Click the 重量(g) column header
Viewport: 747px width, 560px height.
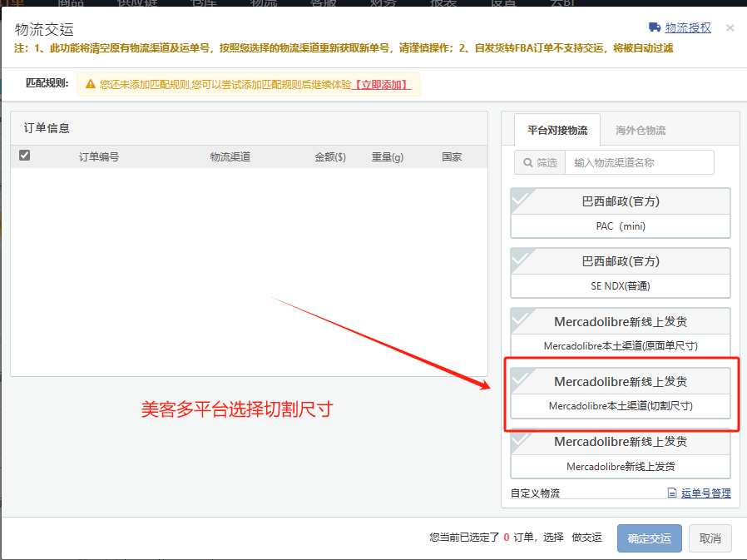coord(388,156)
